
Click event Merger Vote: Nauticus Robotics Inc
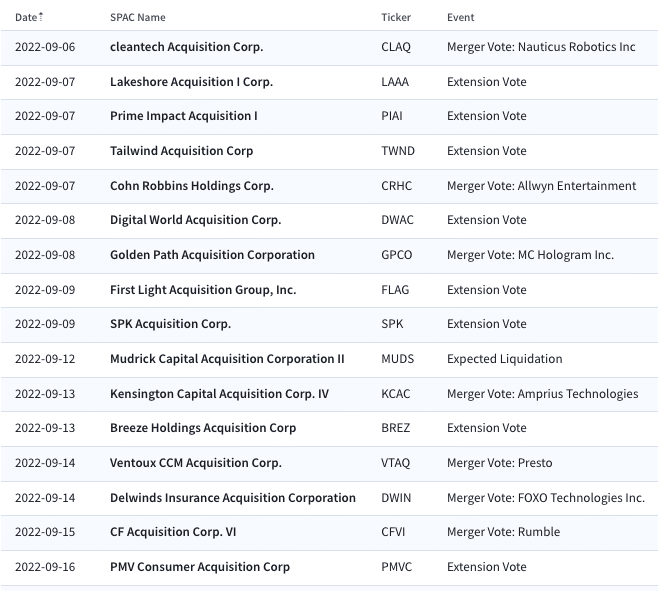[541, 47]
